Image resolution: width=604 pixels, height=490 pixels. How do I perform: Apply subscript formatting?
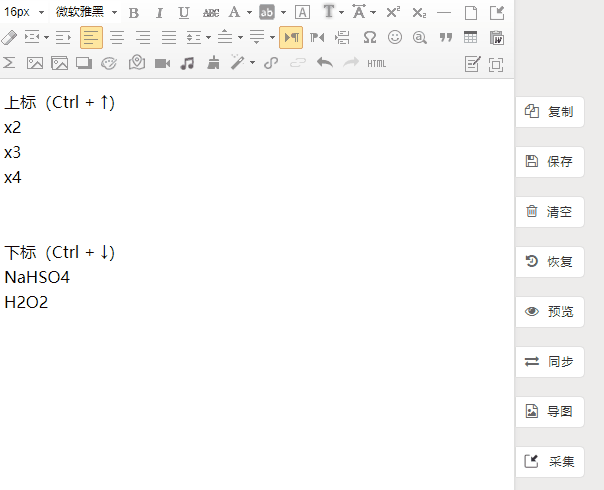point(419,13)
